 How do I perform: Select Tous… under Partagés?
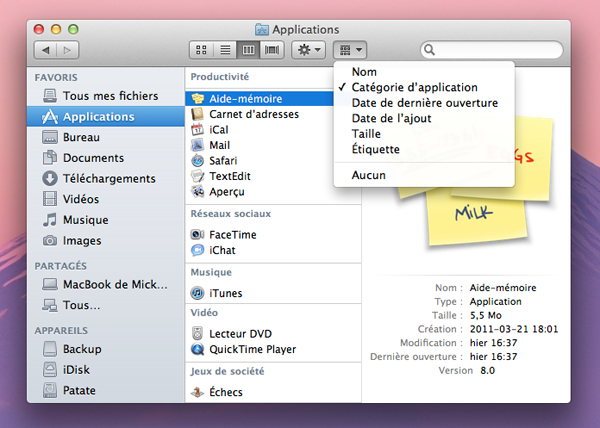pos(106,305)
